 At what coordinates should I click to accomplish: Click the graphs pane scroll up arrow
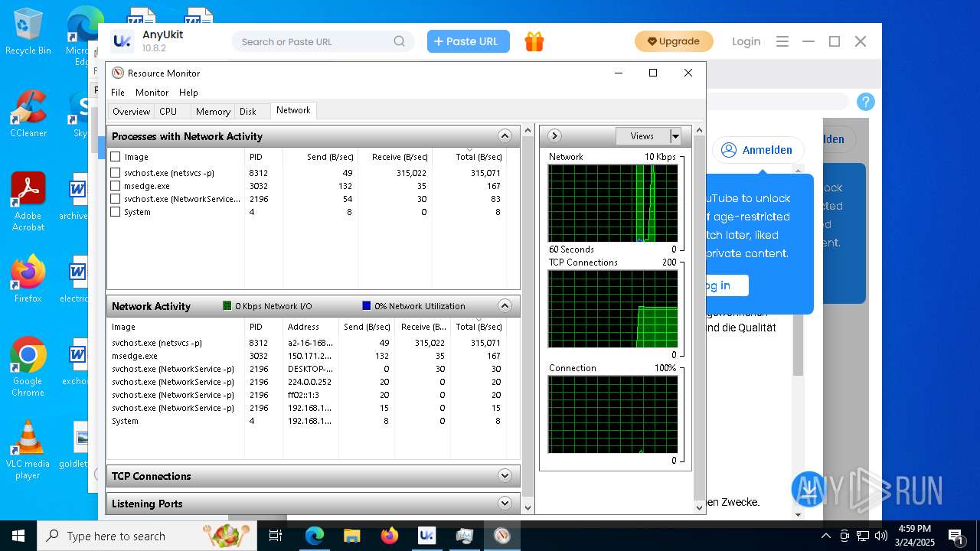[699, 131]
